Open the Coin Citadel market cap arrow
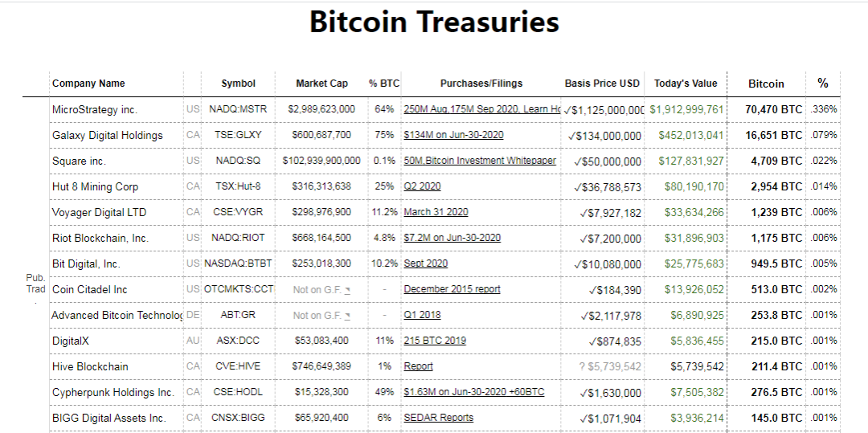Image resolution: width=868 pixels, height=433 pixels. click(347, 290)
